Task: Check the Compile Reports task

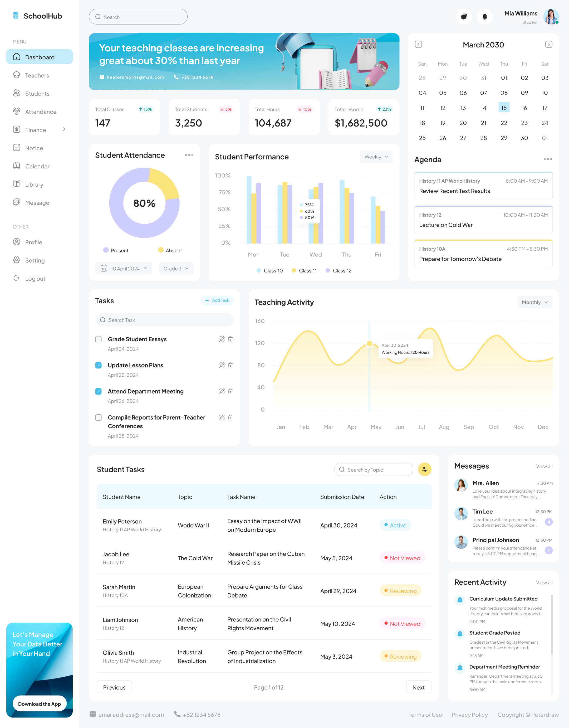Action: (x=98, y=417)
